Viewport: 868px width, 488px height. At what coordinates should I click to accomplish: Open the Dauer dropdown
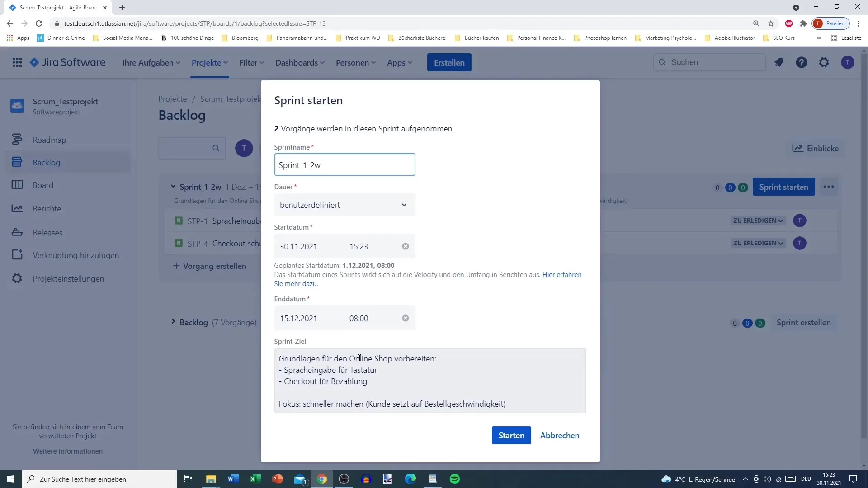tap(344, 205)
